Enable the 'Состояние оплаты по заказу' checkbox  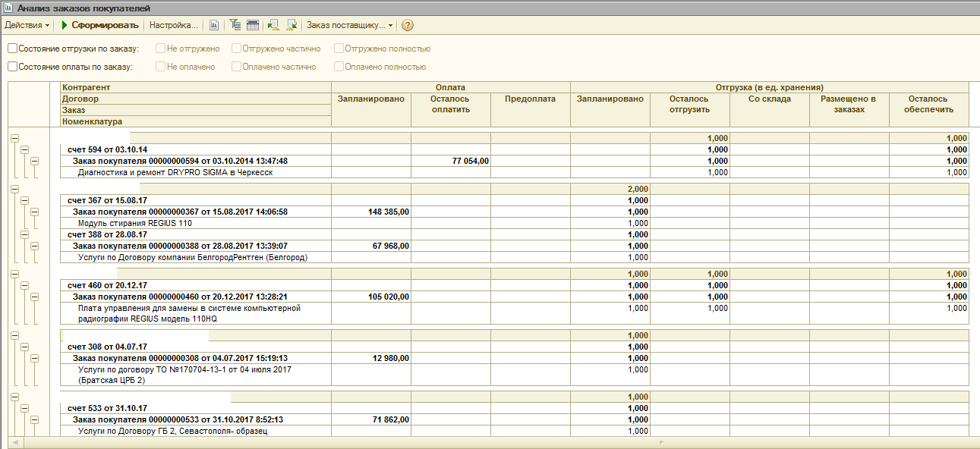pos(13,67)
